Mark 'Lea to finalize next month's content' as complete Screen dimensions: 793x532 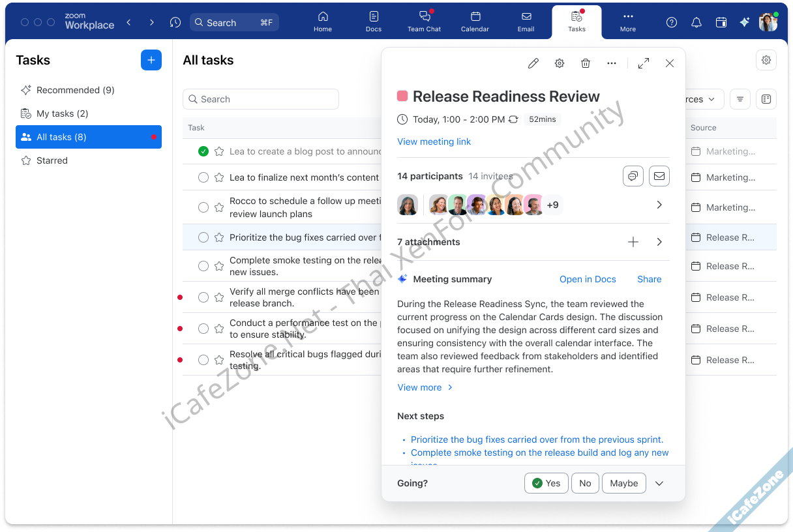coord(203,177)
